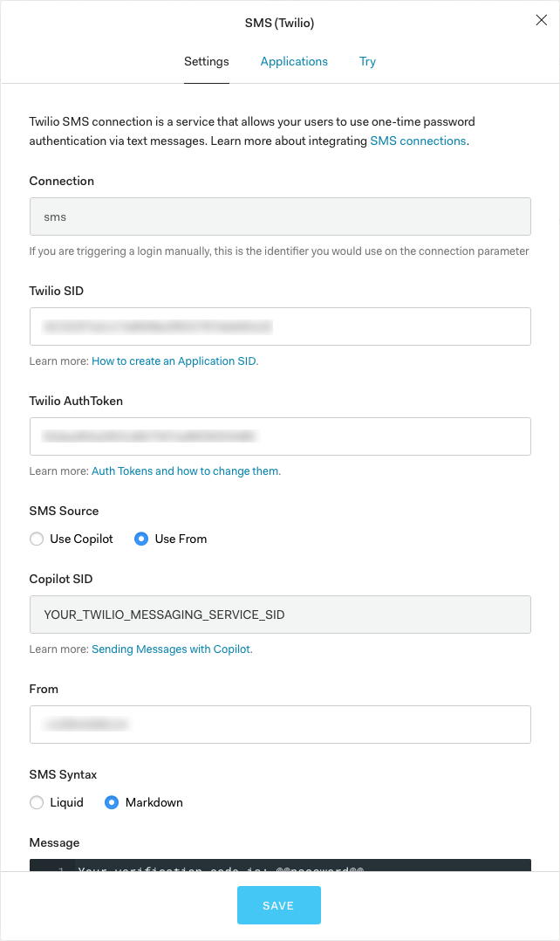The width and height of the screenshot is (560, 941).
Task: Click the From phone number field
Action: point(280,725)
